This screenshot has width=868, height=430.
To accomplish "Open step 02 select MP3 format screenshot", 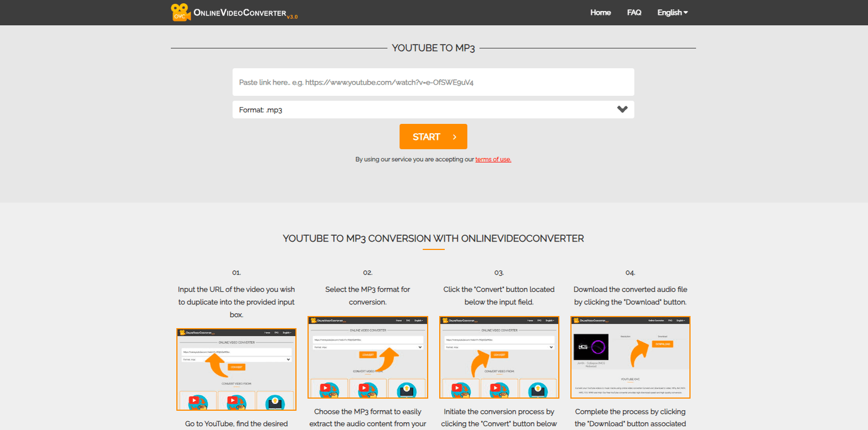I will (x=368, y=357).
